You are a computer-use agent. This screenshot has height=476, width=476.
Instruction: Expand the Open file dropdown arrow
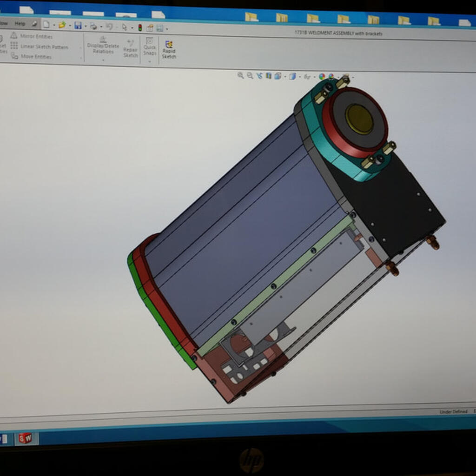tap(70, 26)
